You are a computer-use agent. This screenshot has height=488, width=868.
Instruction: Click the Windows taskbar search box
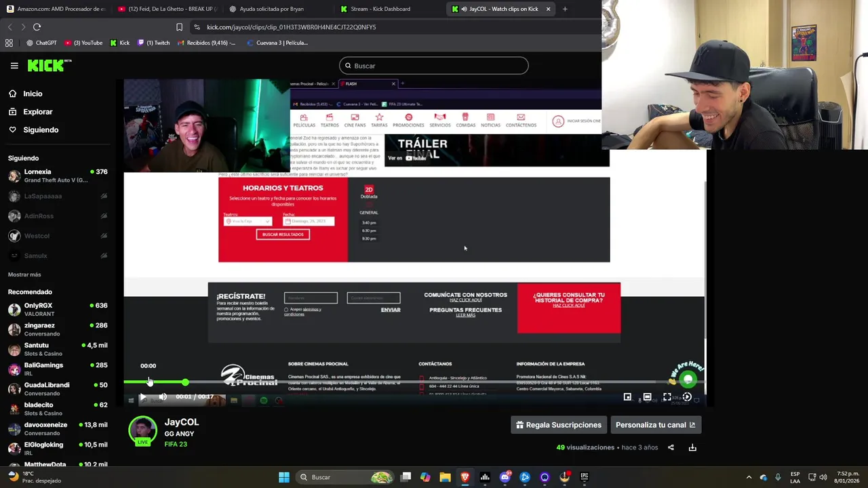pyautogui.click(x=346, y=477)
